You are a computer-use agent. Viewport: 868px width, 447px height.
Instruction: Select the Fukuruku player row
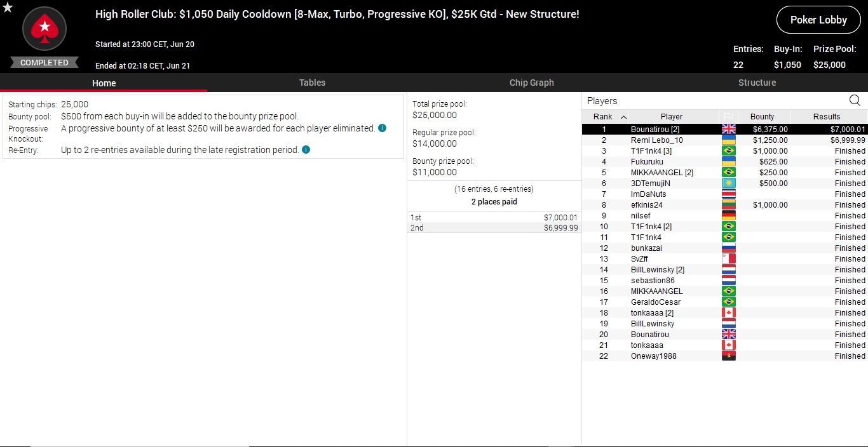tap(647, 162)
